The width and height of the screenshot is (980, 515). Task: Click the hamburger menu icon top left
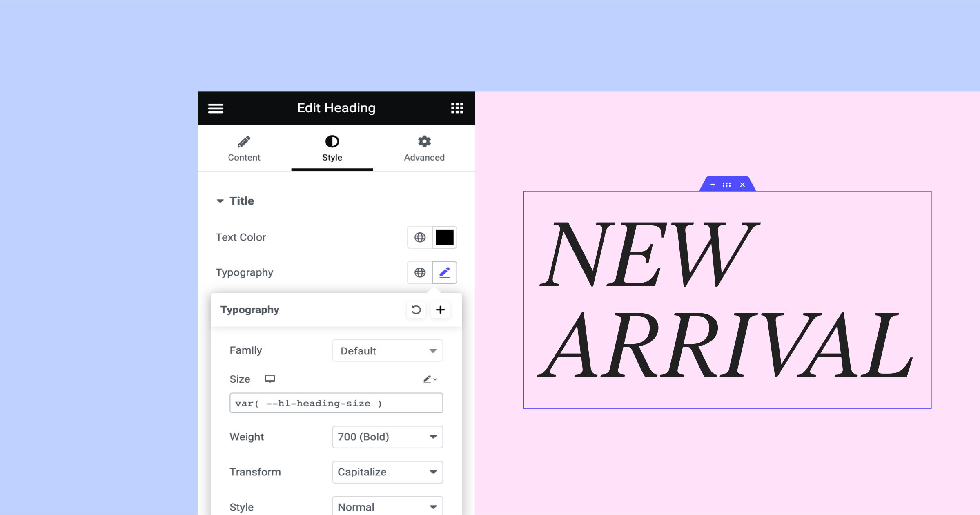(216, 108)
